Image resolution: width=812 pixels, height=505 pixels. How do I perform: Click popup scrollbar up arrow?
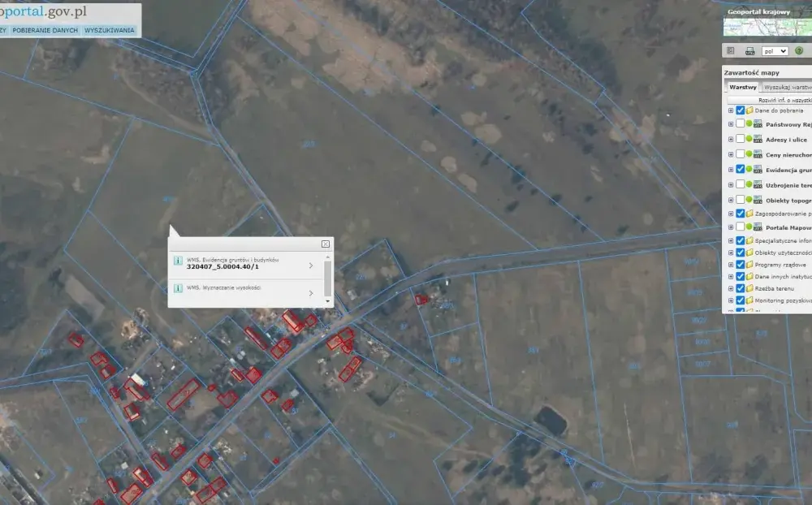[327, 257]
